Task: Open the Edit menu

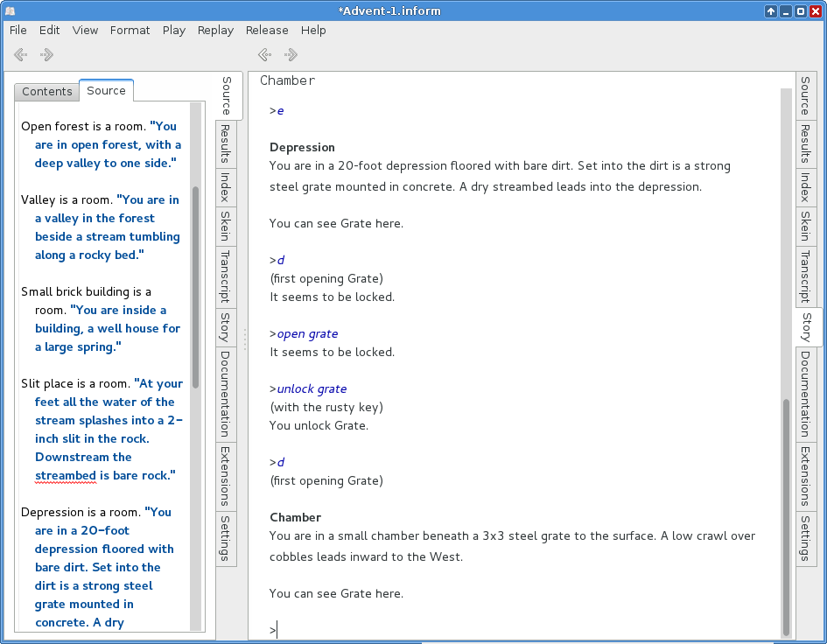Action: tap(49, 30)
